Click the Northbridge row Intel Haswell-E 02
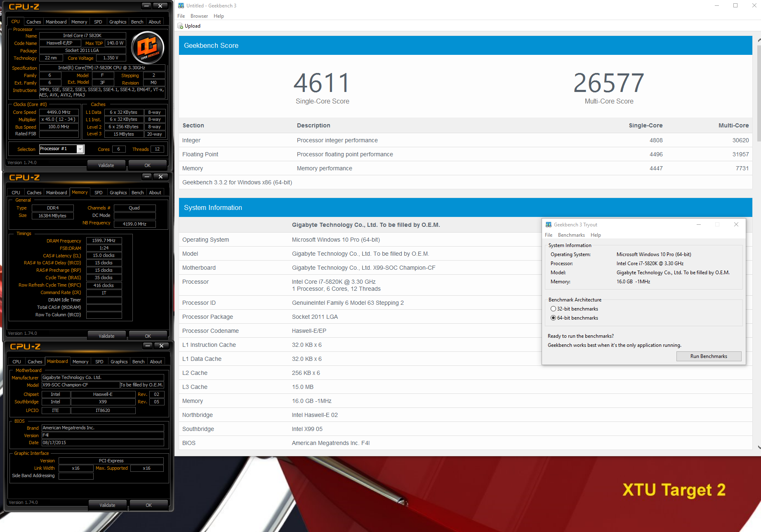The image size is (761, 532). (466, 415)
